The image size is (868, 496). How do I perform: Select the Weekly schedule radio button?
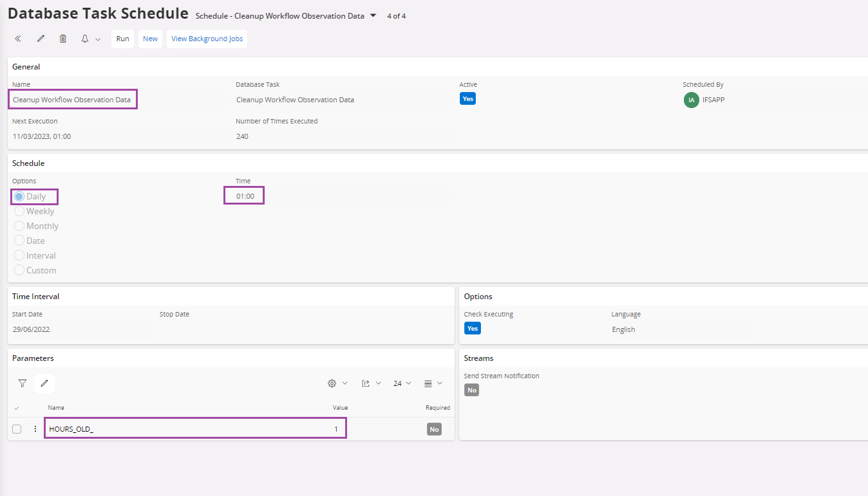pyautogui.click(x=19, y=211)
